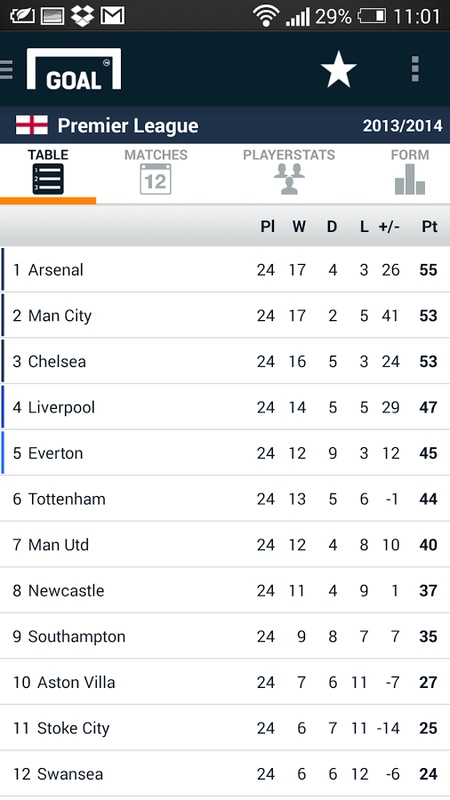Tap the Playerstats people icon
This screenshot has width=450, height=800.
289,180
